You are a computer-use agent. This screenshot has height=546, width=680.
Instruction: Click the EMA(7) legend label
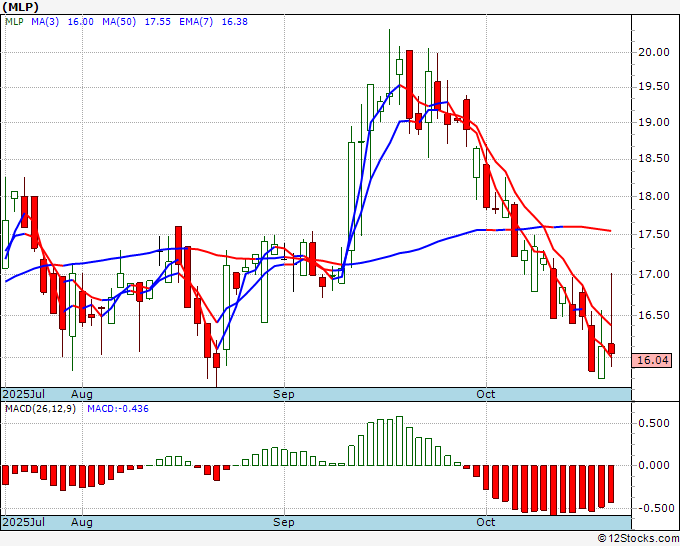[196, 22]
